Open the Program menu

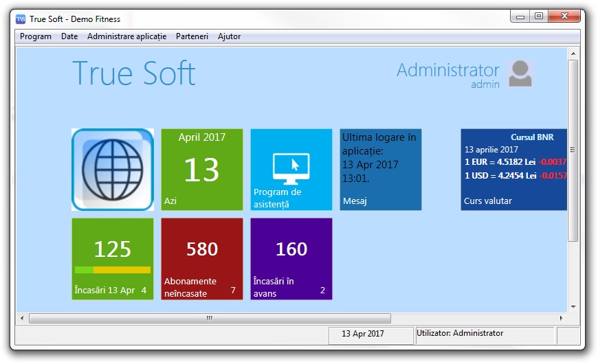tap(36, 36)
